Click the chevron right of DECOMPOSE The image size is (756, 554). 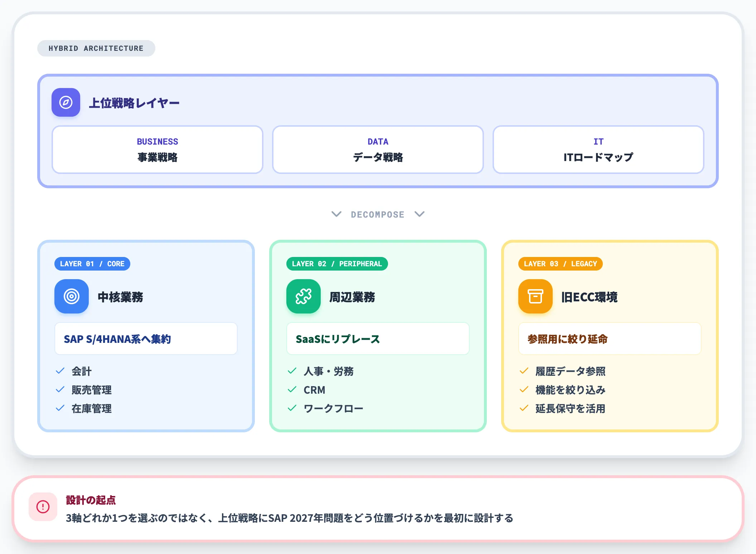tap(420, 214)
